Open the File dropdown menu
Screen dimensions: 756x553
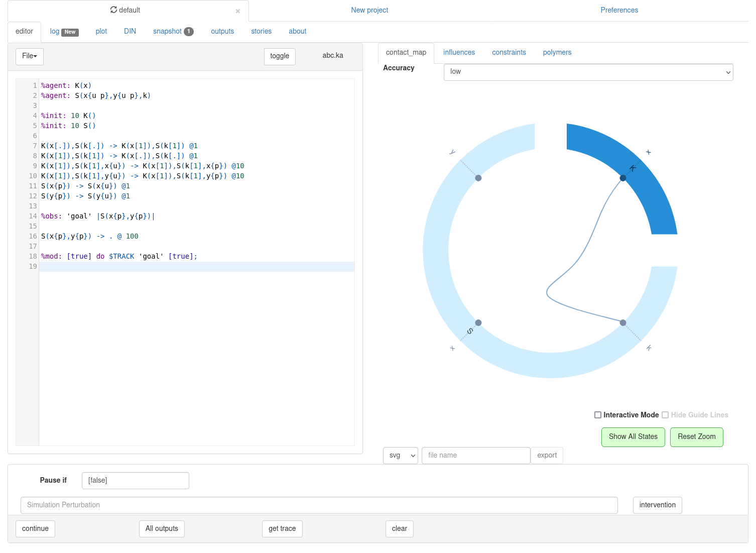point(30,56)
